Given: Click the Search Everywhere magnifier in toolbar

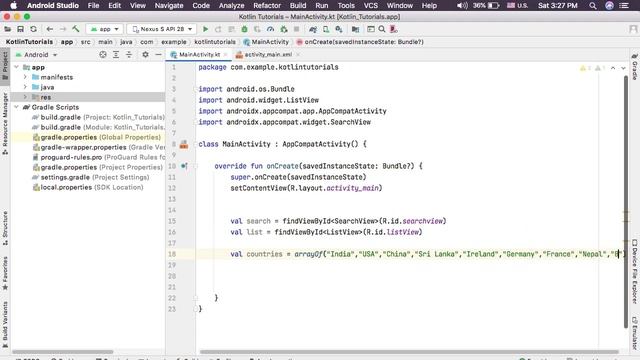Looking at the screenshot, I should tap(382, 29).
